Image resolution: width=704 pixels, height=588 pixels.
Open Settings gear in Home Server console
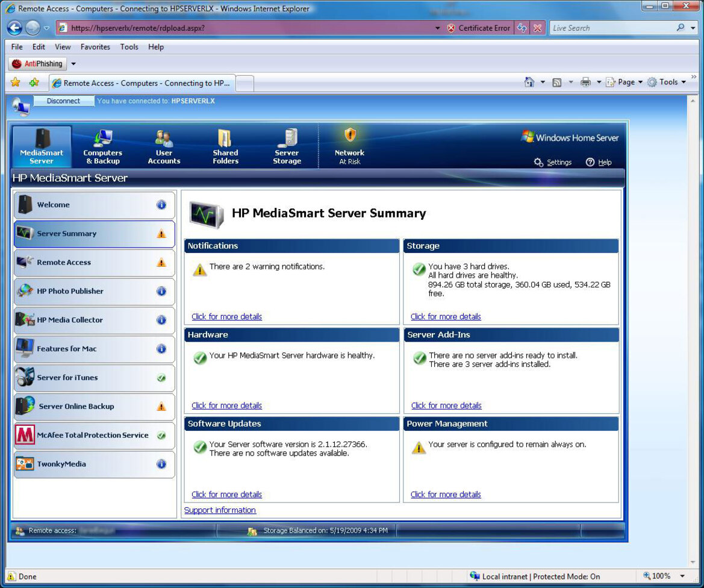click(x=553, y=162)
